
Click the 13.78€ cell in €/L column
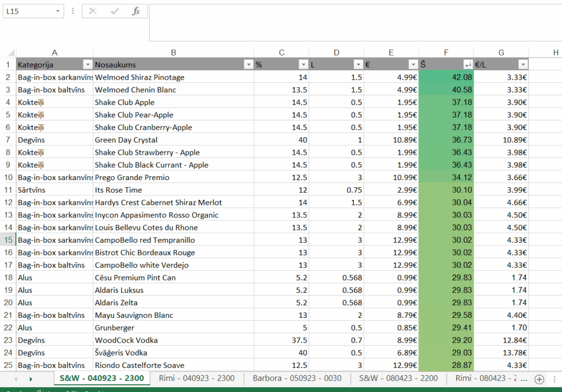coord(501,352)
